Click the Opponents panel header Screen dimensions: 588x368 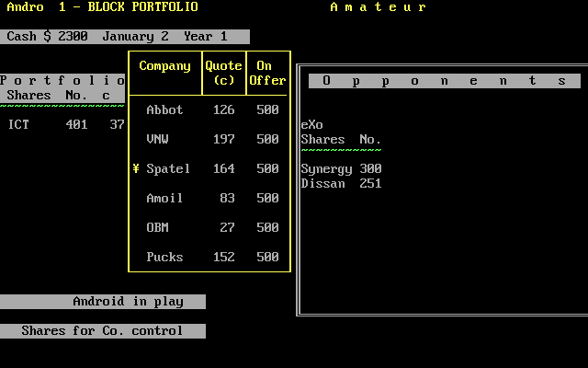pyautogui.click(x=444, y=81)
